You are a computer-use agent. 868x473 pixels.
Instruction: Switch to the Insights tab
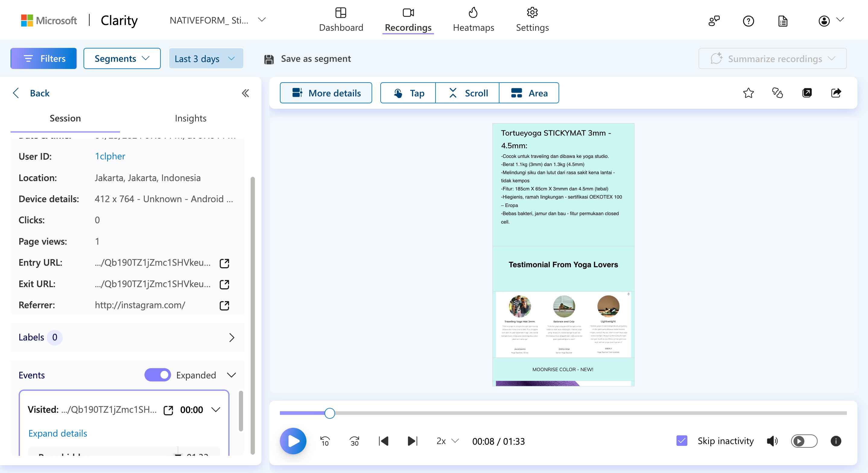(x=190, y=118)
